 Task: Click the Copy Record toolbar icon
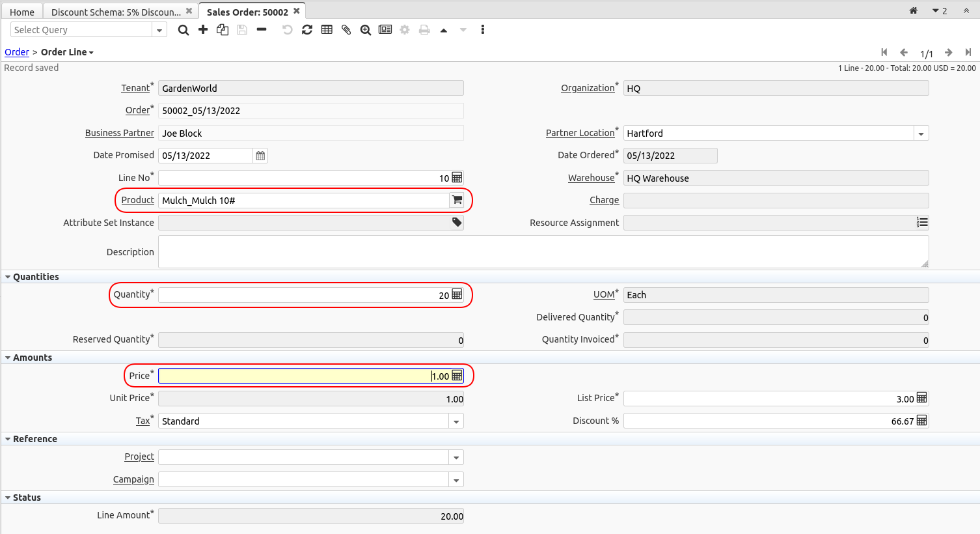(x=223, y=30)
